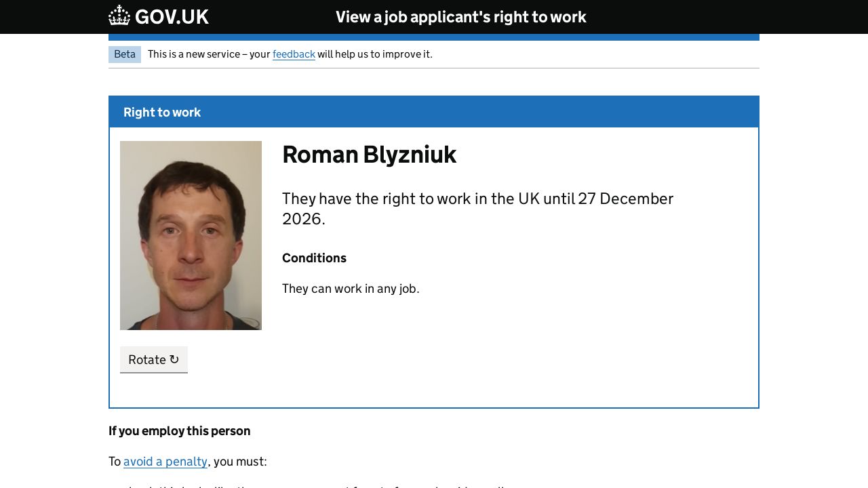Click the Conditions heading
This screenshot has height=488, width=868.
[x=314, y=258]
